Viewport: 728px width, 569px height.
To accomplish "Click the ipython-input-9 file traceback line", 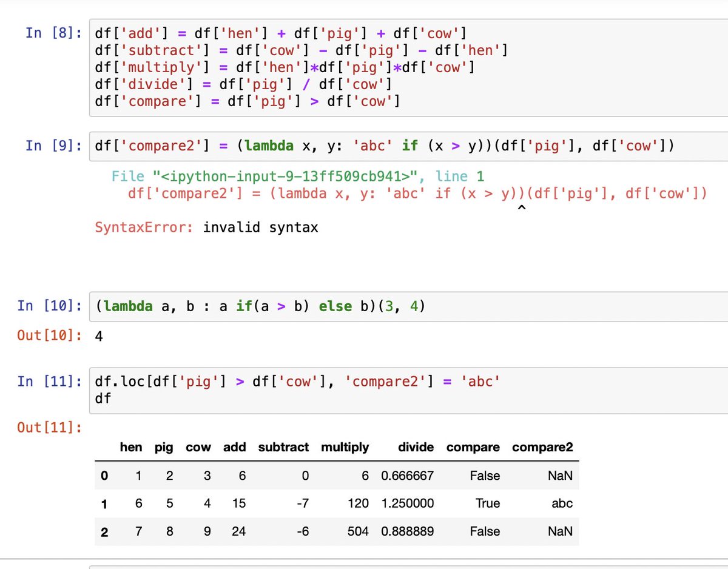I will tap(298, 177).
